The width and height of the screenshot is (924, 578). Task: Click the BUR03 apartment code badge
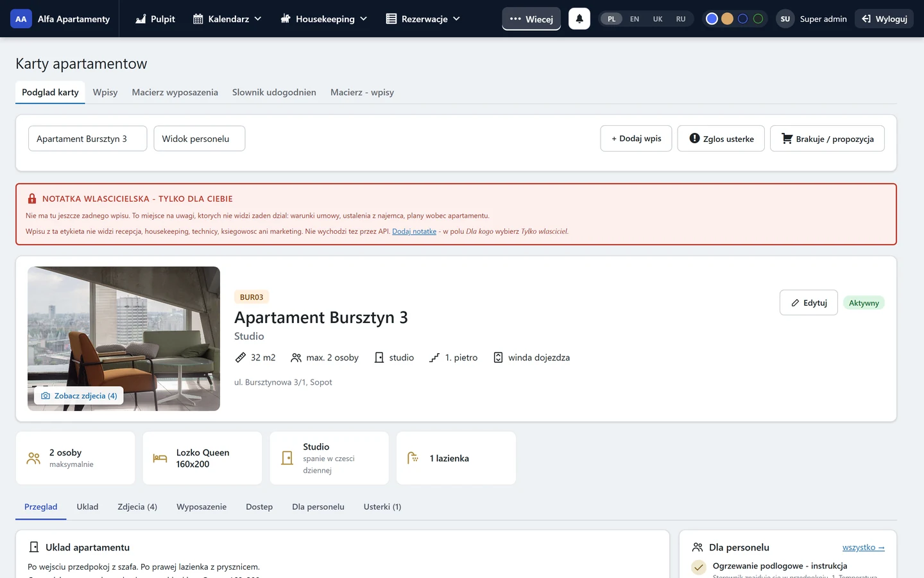[x=252, y=297]
